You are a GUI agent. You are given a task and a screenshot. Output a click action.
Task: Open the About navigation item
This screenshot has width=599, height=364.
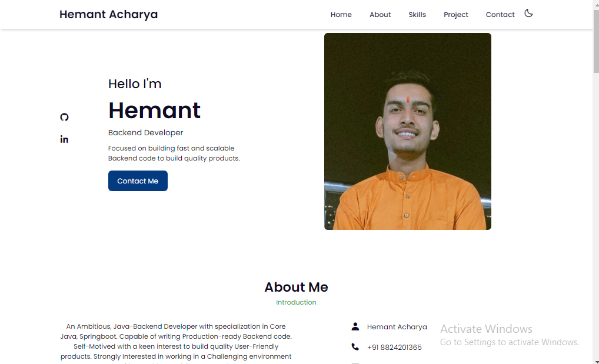click(380, 15)
